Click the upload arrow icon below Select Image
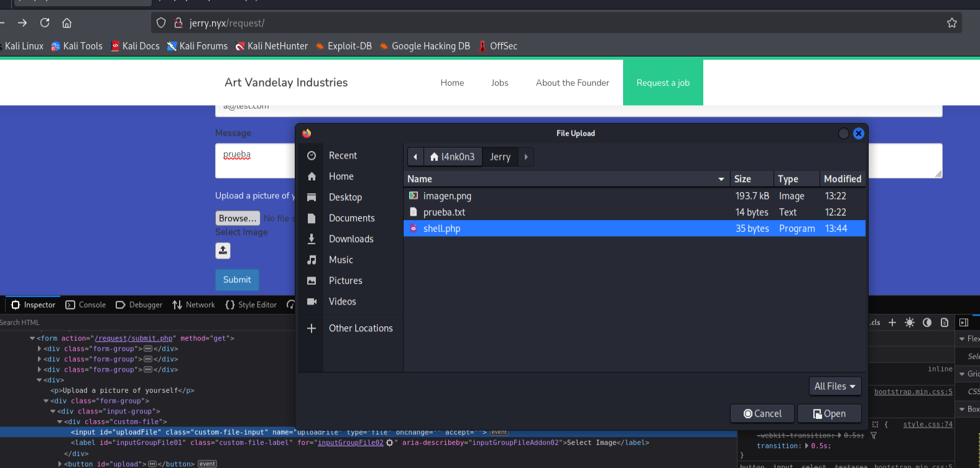This screenshot has width=980, height=468. (x=223, y=250)
